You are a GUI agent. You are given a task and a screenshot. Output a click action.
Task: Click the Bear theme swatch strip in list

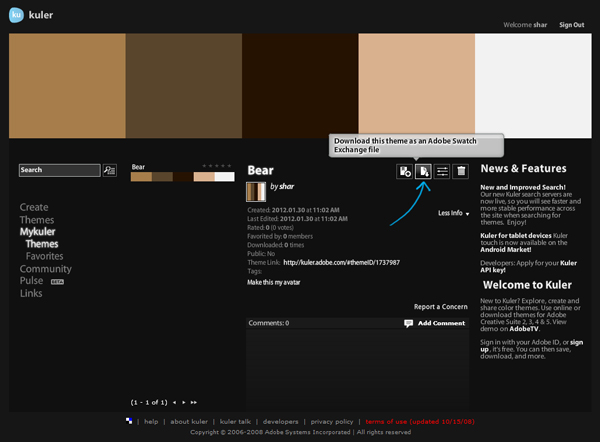[183, 177]
